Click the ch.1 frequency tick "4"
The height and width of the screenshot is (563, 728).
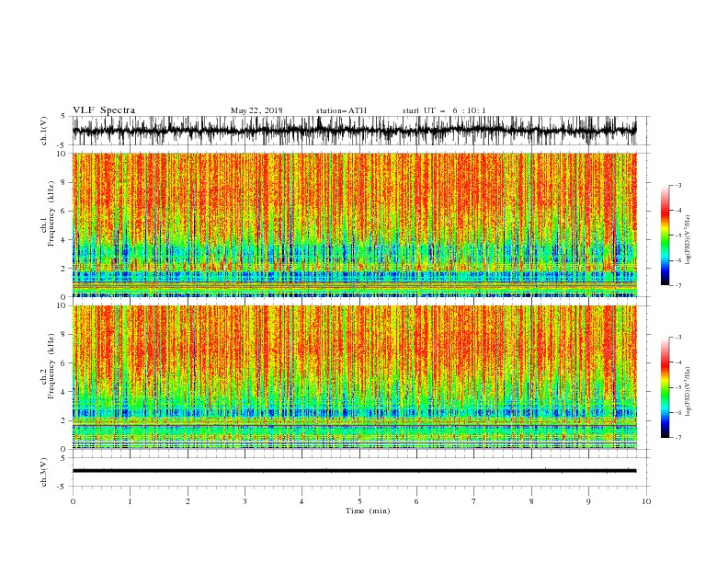[x=63, y=240]
